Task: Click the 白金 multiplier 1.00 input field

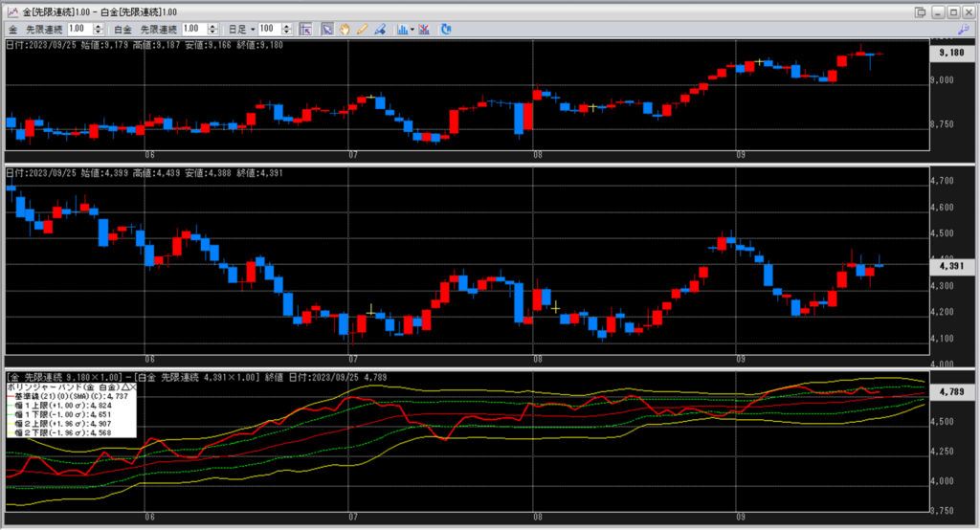Action: click(x=194, y=30)
